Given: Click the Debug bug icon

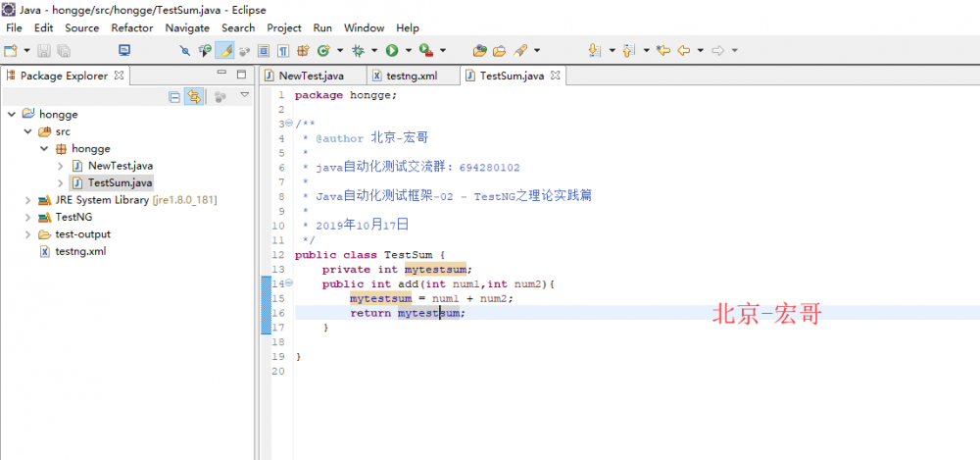Looking at the screenshot, I should [x=359, y=50].
